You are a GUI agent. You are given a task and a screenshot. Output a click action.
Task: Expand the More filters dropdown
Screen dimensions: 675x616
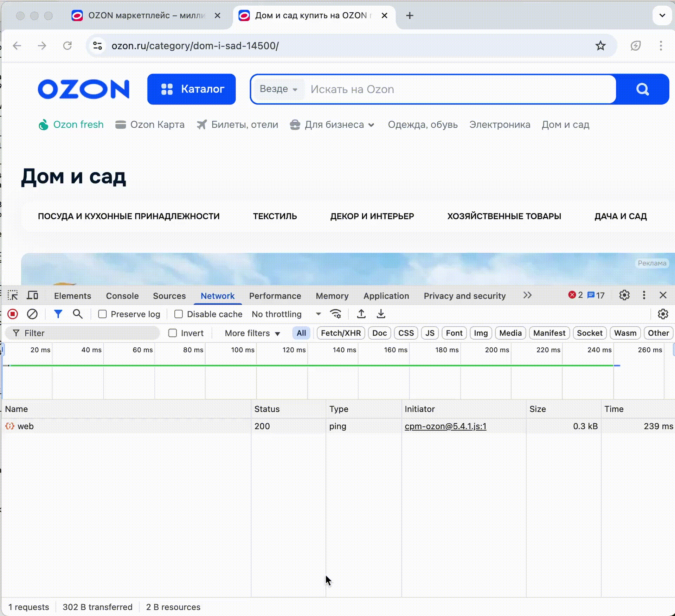point(251,333)
